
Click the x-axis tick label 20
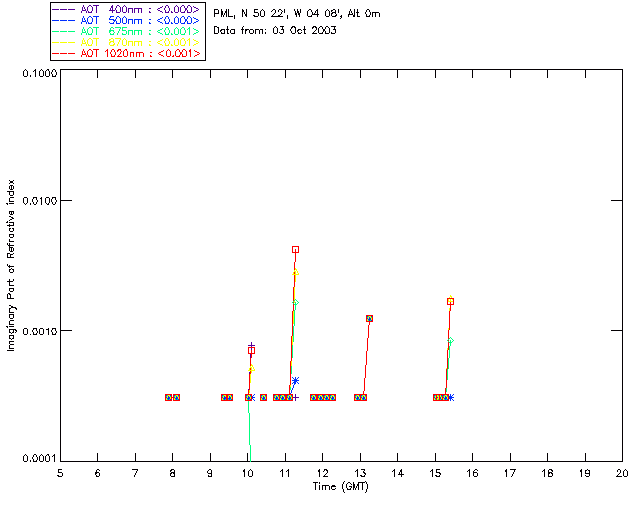622,473
